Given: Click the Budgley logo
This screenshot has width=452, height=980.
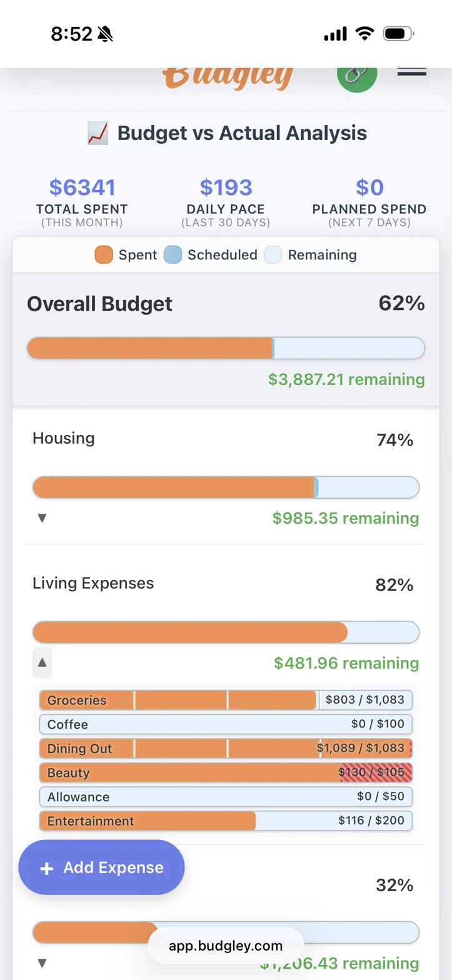Looking at the screenshot, I should click(228, 77).
